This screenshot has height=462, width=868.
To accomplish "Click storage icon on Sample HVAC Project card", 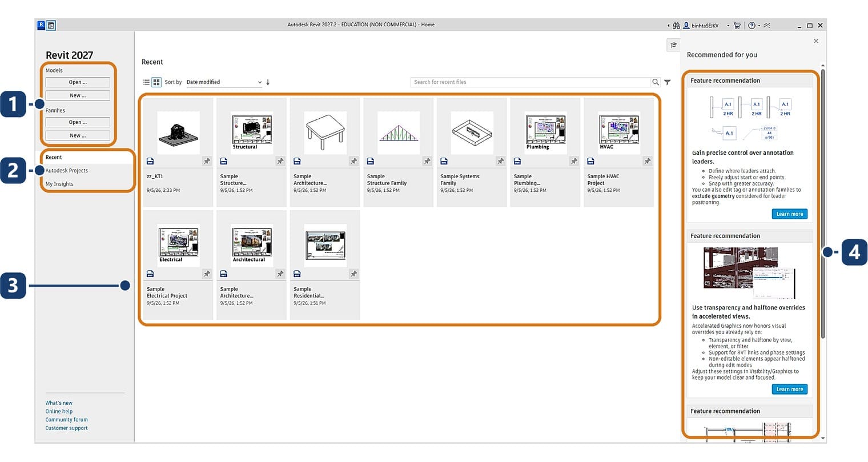I will click(590, 162).
